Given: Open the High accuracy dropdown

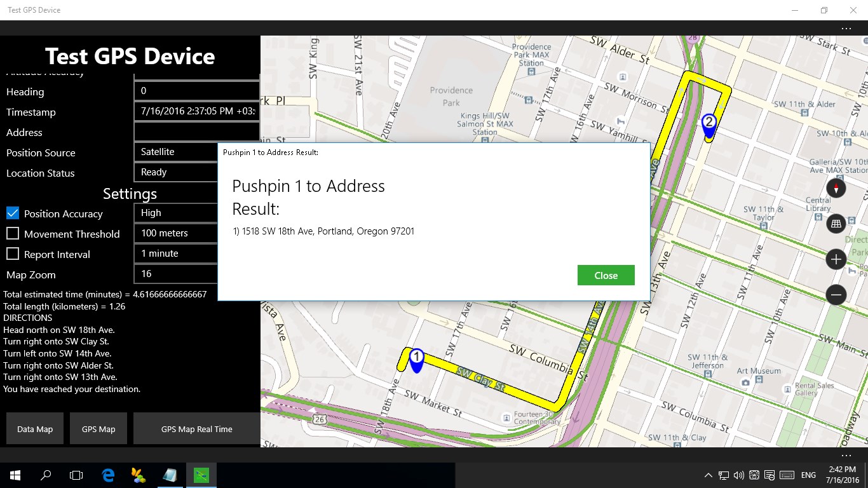Looking at the screenshot, I should [x=175, y=212].
